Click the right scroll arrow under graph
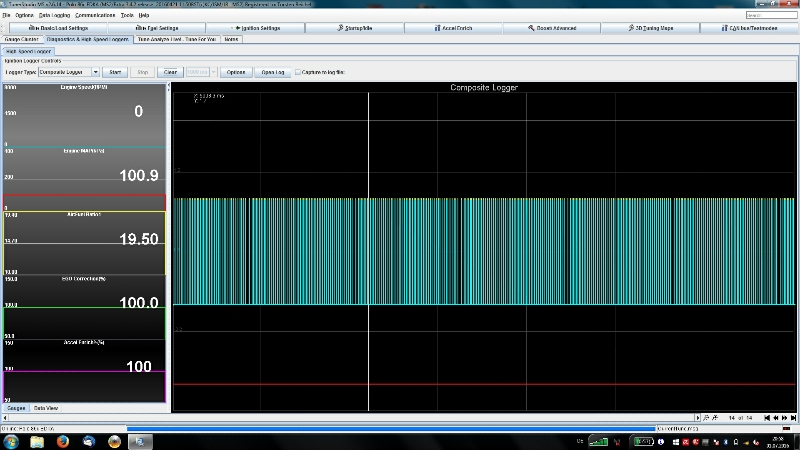Viewport: 800px width, 450px height. tap(697, 418)
